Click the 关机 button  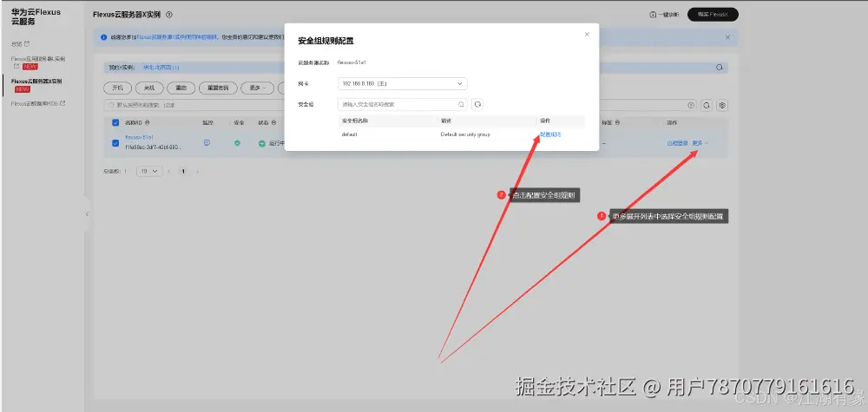click(149, 88)
